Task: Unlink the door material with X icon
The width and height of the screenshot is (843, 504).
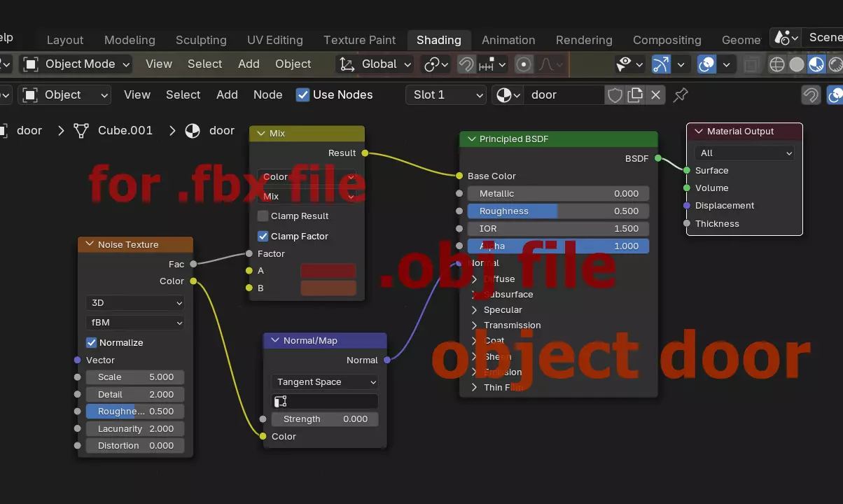Action: tap(655, 95)
